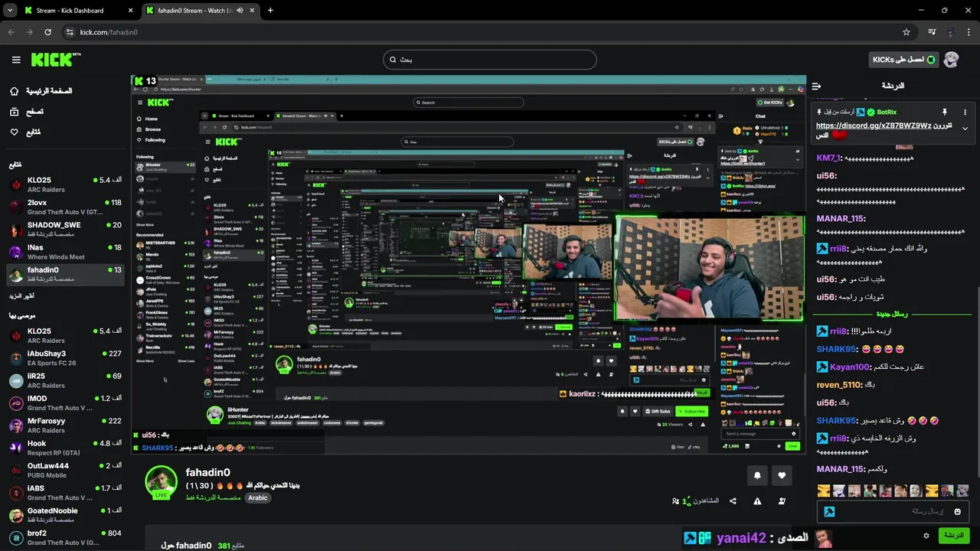Click the browser reload icon
This screenshot has width=980, height=551.
point(47,32)
